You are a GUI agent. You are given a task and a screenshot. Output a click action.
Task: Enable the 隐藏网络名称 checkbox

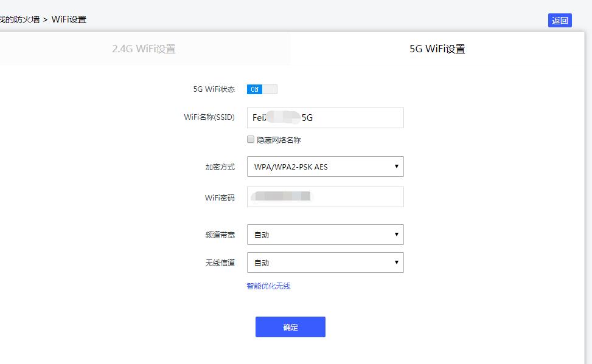251,140
